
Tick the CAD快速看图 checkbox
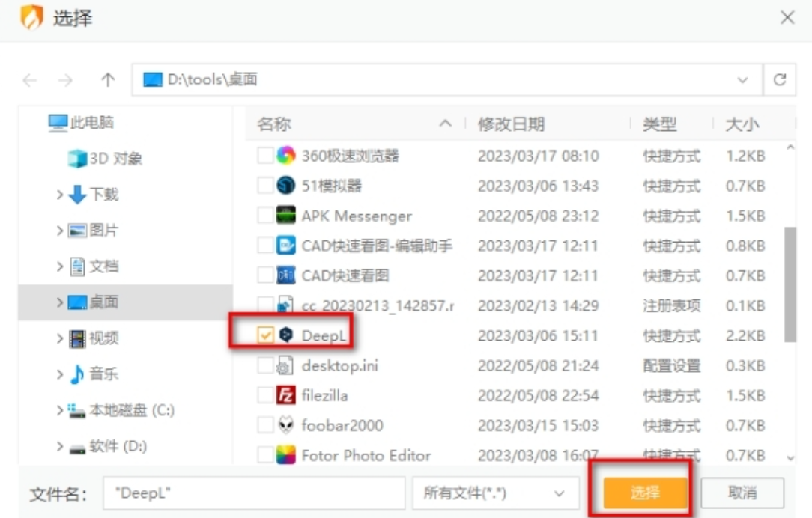click(265, 275)
